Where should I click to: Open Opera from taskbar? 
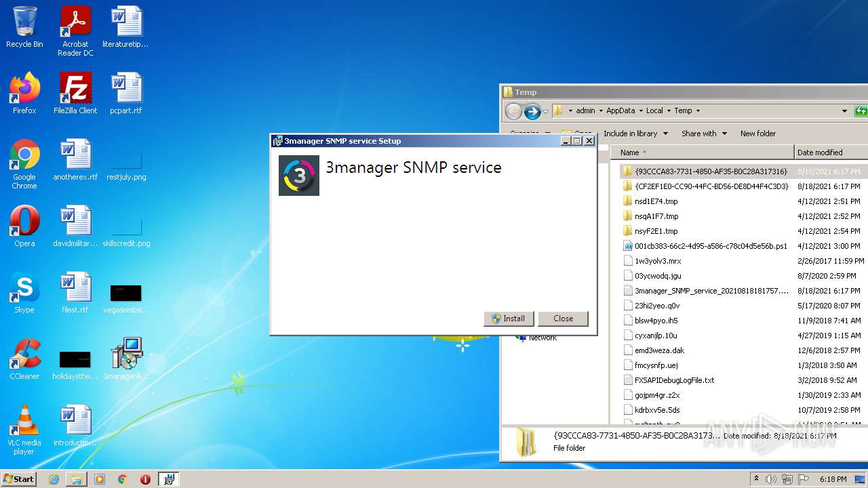[146, 479]
